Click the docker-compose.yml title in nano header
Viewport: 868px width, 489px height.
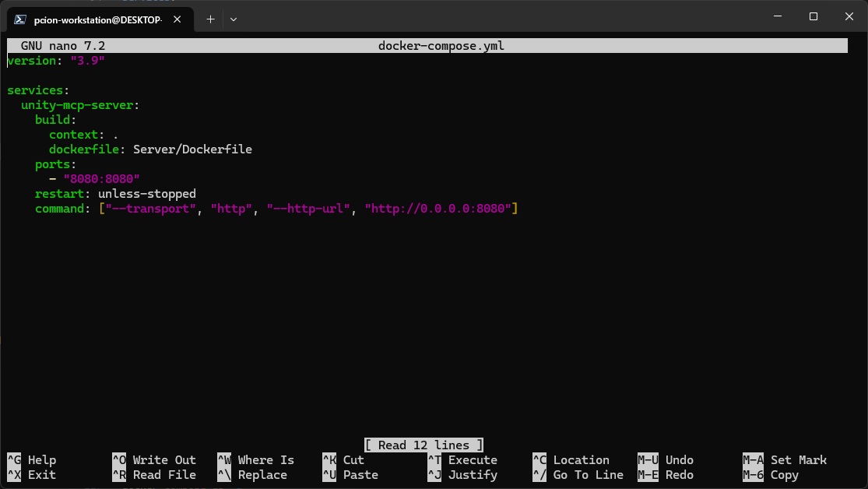pyautogui.click(x=441, y=46)
